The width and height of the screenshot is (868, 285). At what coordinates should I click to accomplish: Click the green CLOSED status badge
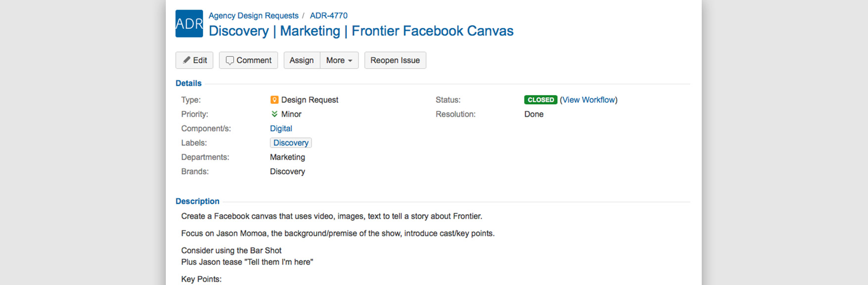click(540, 100)
